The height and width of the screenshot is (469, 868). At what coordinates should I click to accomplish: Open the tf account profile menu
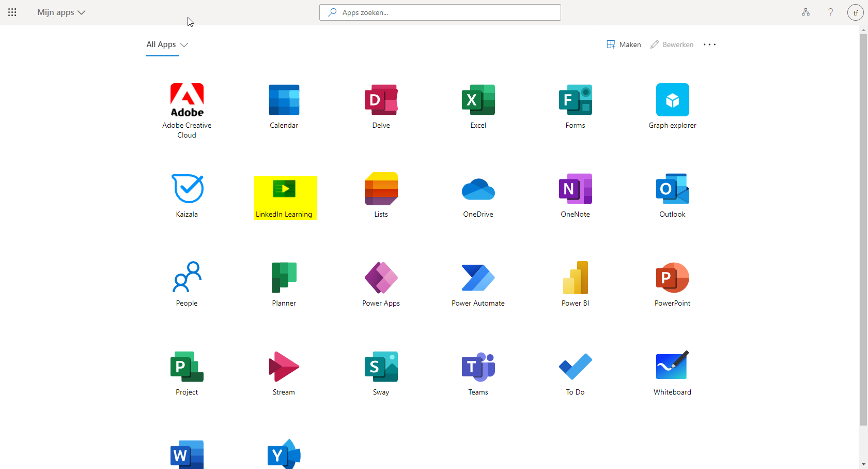pyautogui.click(x=856, y=12)
